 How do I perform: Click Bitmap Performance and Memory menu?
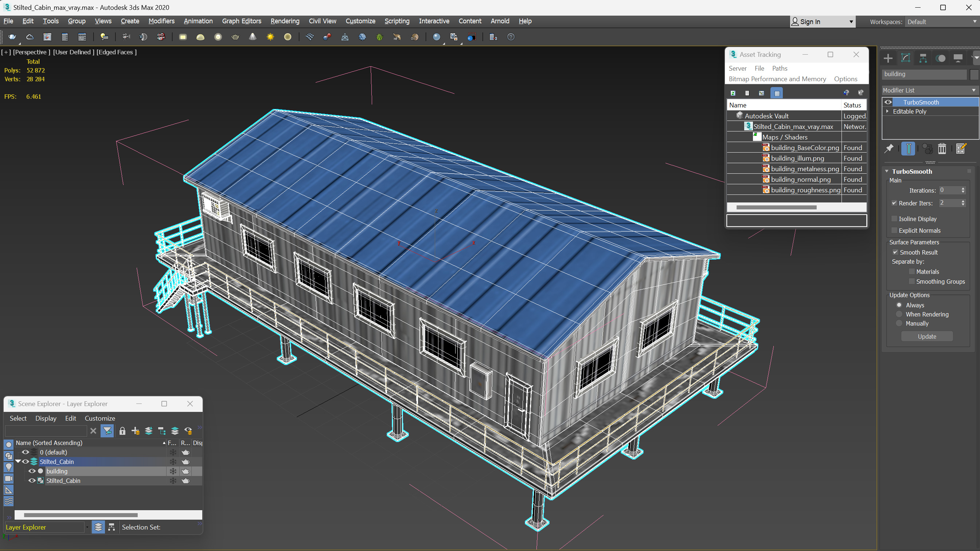coord(777,79)
